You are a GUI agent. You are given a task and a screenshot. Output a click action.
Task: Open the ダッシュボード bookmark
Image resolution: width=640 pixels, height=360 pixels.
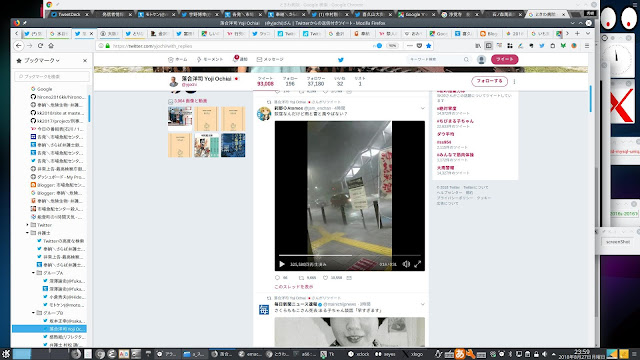point(58,177)
